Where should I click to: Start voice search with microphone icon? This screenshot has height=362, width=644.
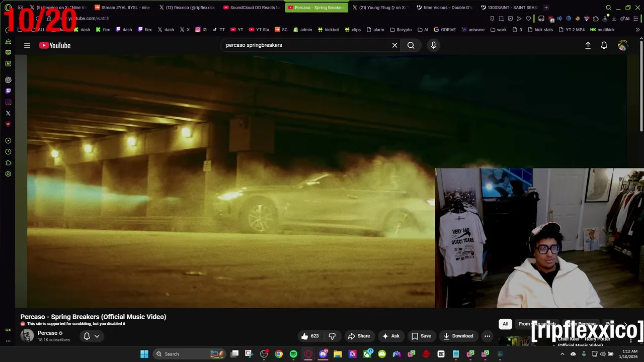(x=434, y=45)
